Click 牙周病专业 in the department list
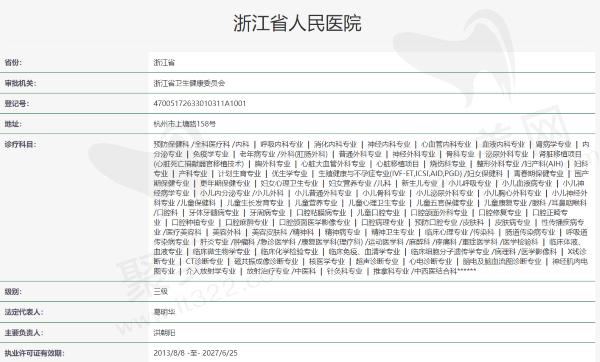This screenshot has width=600, height=362. (x=267, y=212)
